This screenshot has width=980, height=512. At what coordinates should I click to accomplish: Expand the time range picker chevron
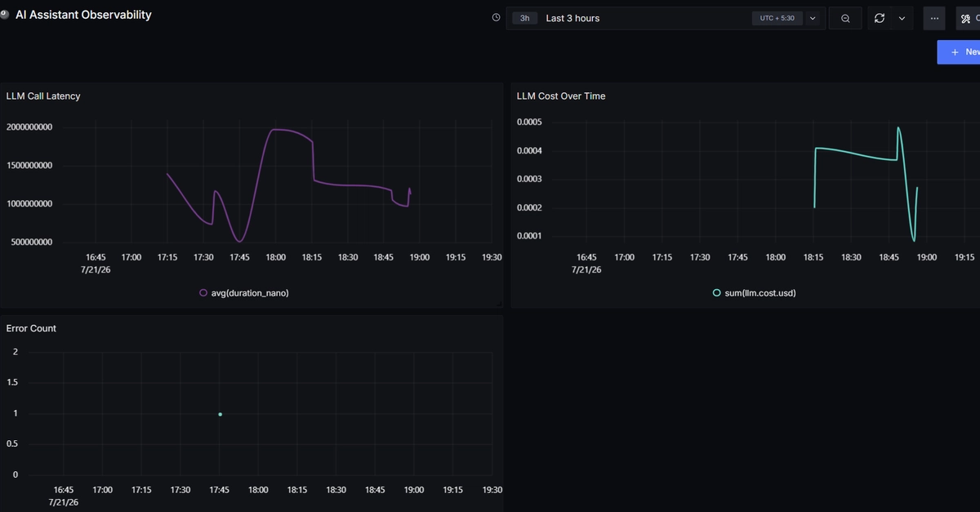(813, 18)
